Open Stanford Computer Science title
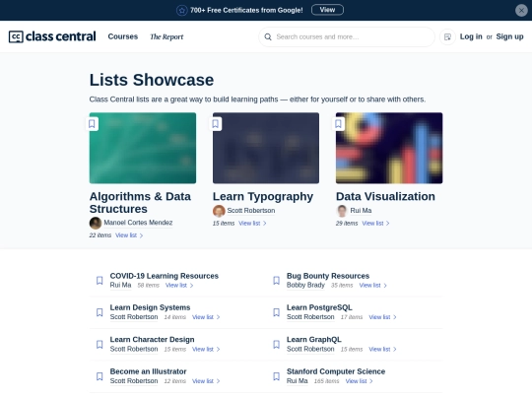 [x=336, y=371]
